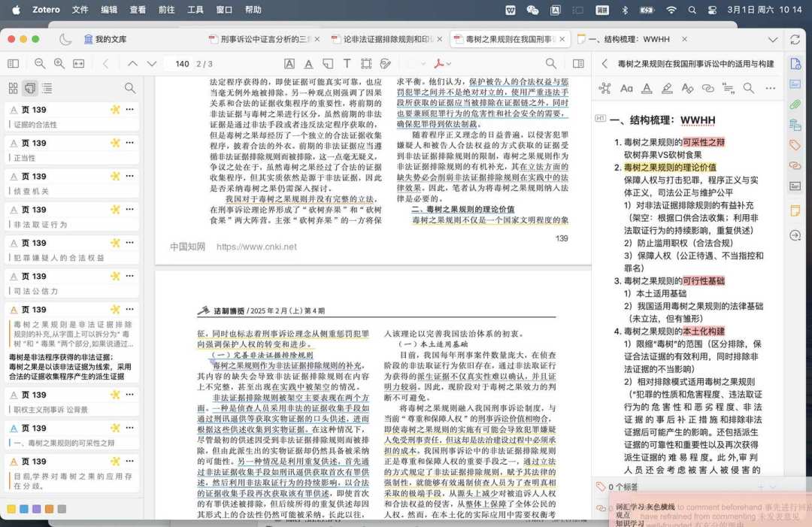Select the add text annotation tool
Viewport: 812px width, 527px height.
point(347,63)
